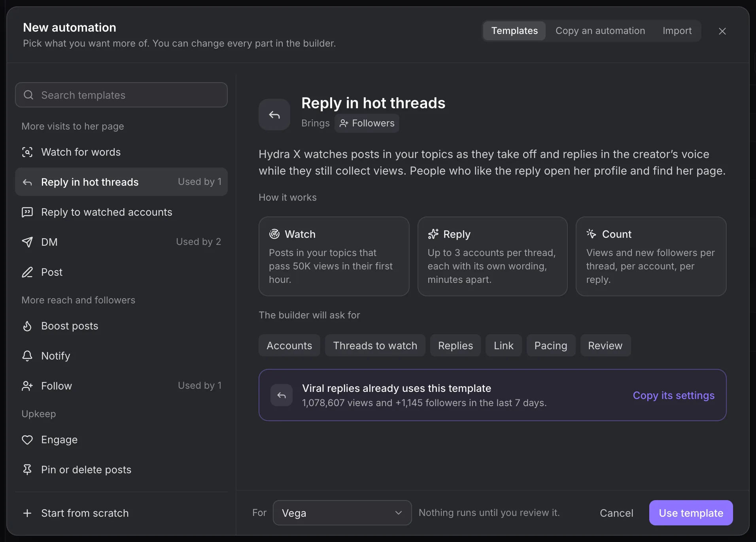Image resolution: width=756 pixels, height=542 pixels.
Task: Click the magnifier icon in the search box
Action: click(28, 95)
